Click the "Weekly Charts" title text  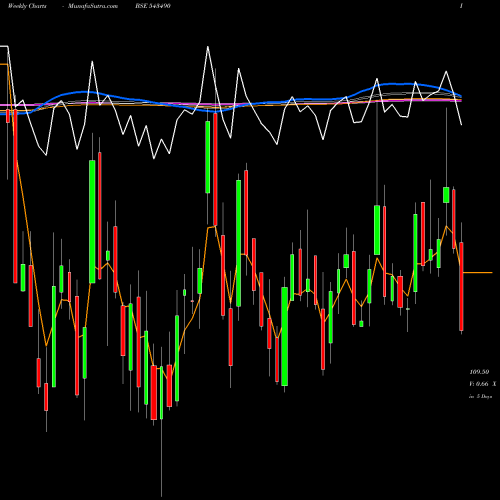[27, 6]
